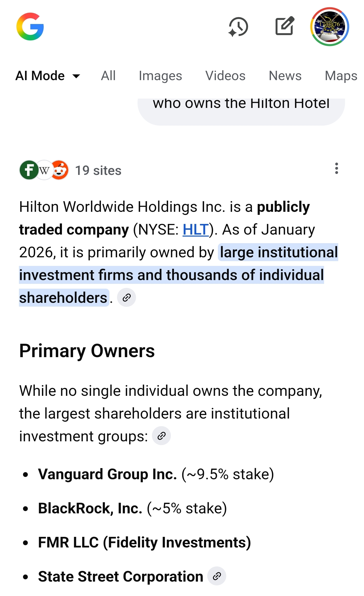Screen dimensions: 364x596
Task: Switch to the News tab
Action: coord(285,76)
